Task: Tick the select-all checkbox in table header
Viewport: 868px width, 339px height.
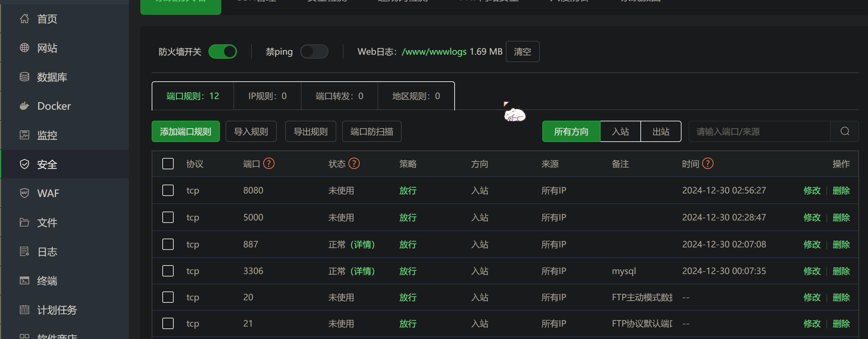Action: pos(168,164)
